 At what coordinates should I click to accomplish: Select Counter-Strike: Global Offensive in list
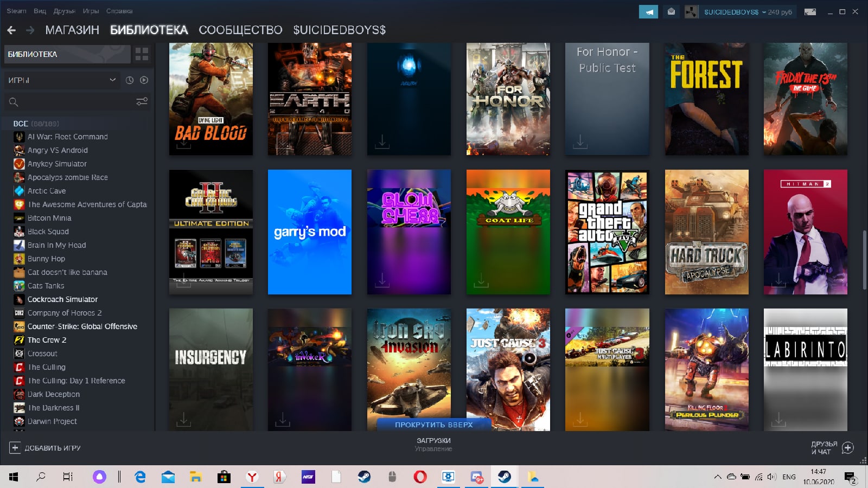click(x=82, y=326)
